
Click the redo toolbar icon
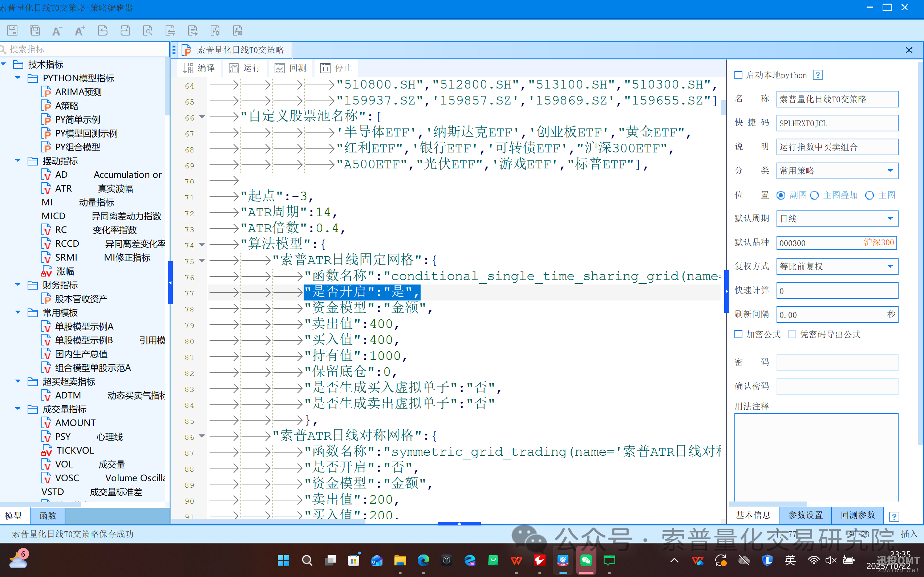[x=125, y=30]
